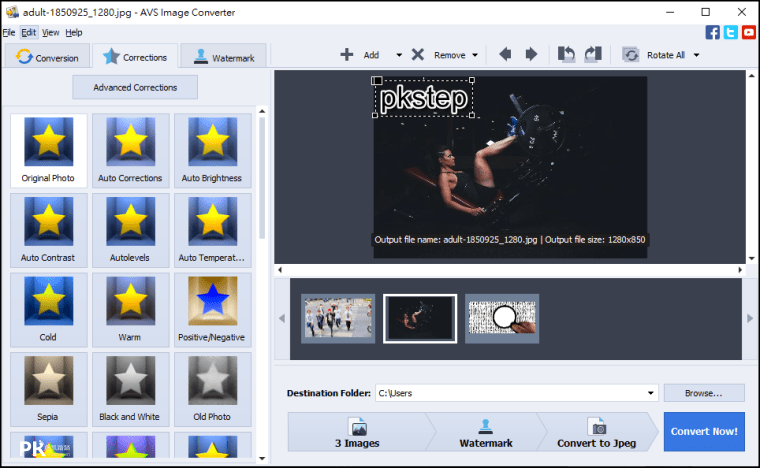Apply the Sepia effect
The image size is (760, 468).
coord(48,389)
